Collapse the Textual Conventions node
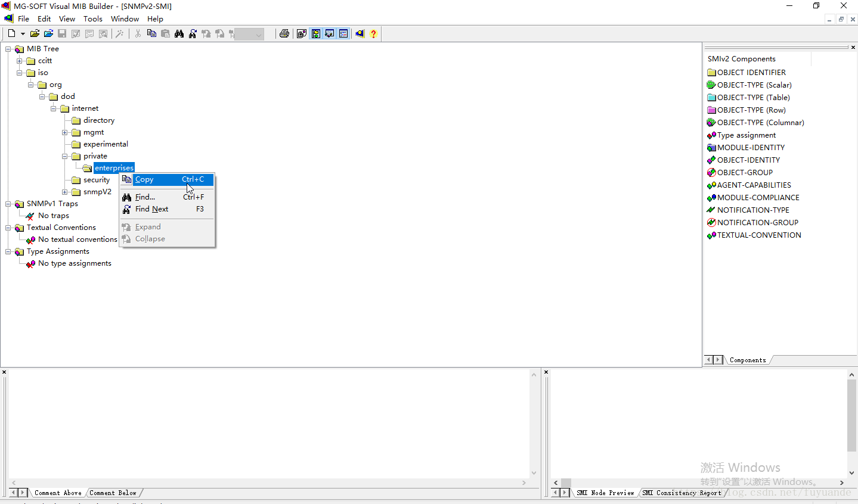 (x=8, y=228)
